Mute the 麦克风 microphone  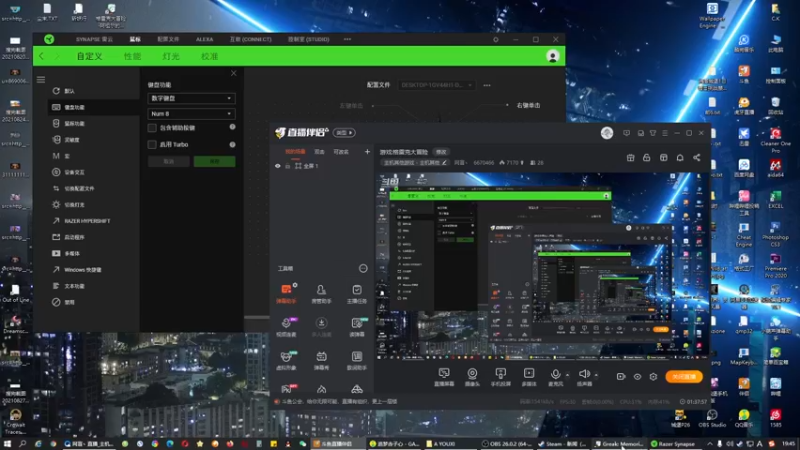click(x=556, y=377)
